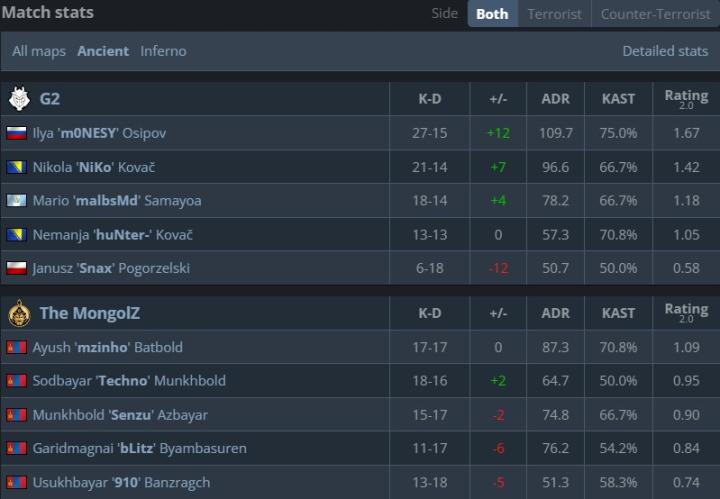Image resolution: width=720 pixels, height=499 pixels.
Task: Click the G2 team logo icon
Action: [x=19, y=99]
